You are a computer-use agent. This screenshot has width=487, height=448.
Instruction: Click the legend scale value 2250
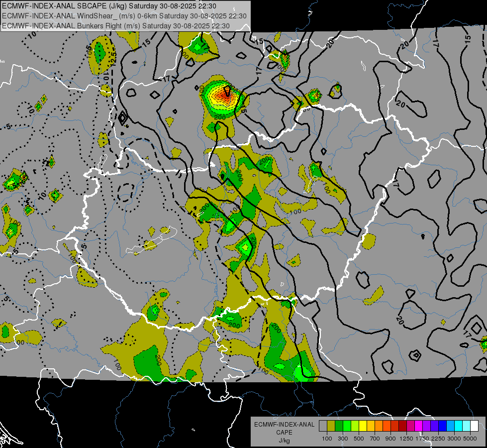tap(438, 439)
